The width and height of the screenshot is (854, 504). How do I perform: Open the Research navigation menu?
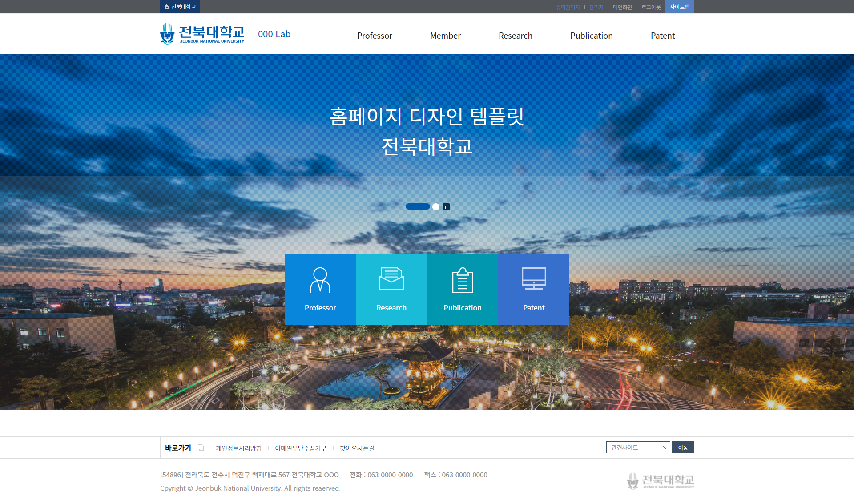(515, 36)
